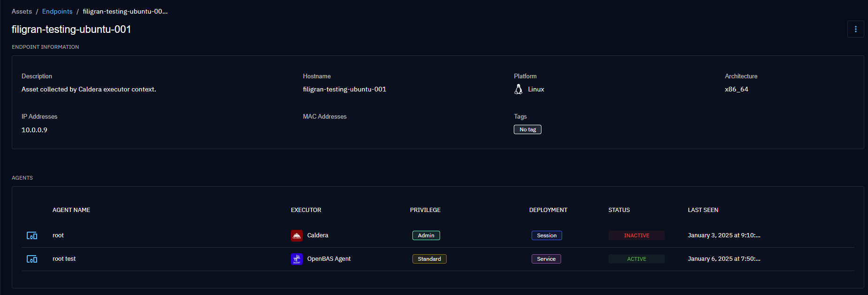Click the device icon for root agent

[32, 235]
